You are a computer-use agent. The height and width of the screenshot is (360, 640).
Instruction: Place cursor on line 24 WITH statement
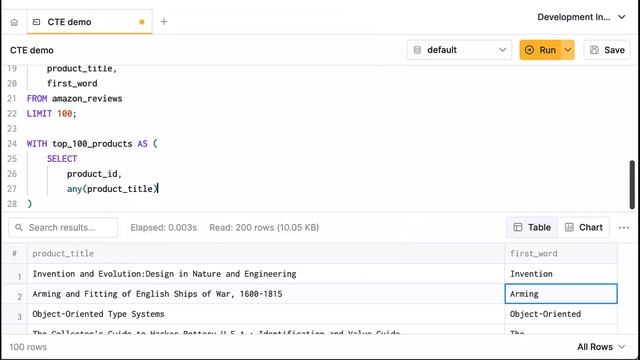[x=92, y=144]
